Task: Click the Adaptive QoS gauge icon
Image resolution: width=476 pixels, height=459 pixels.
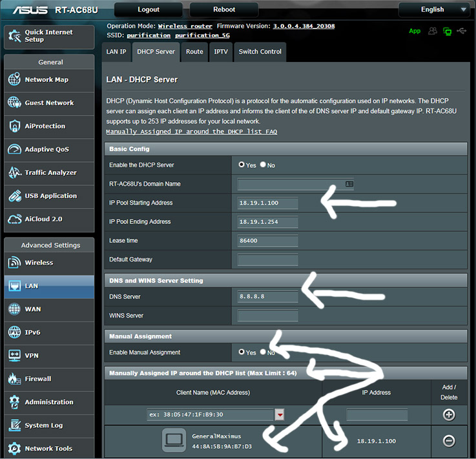Action: [14, 149]
